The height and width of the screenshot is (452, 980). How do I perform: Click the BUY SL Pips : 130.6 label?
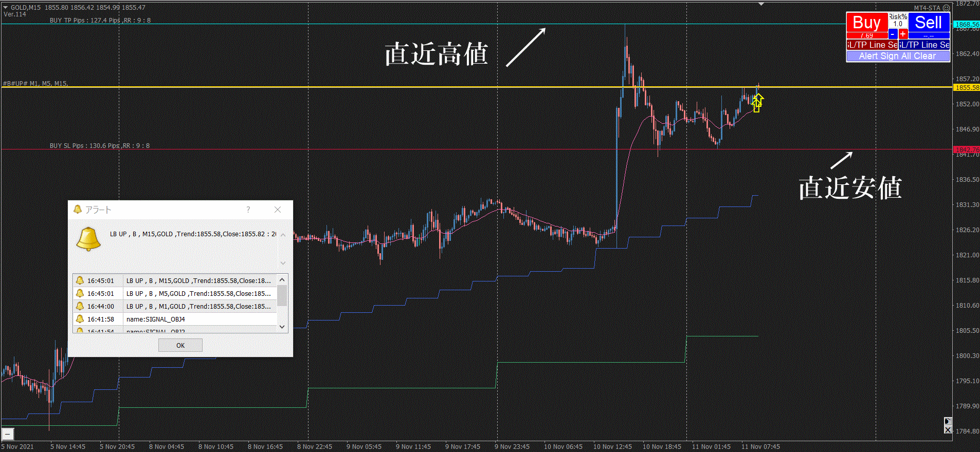(x=100, y=146)
